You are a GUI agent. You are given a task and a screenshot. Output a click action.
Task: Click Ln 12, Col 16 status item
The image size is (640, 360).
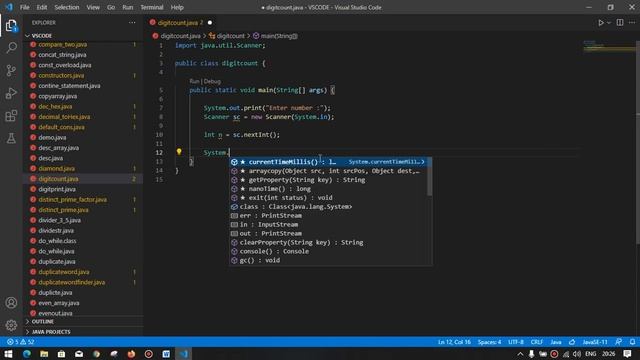click(x=454, y=342)
